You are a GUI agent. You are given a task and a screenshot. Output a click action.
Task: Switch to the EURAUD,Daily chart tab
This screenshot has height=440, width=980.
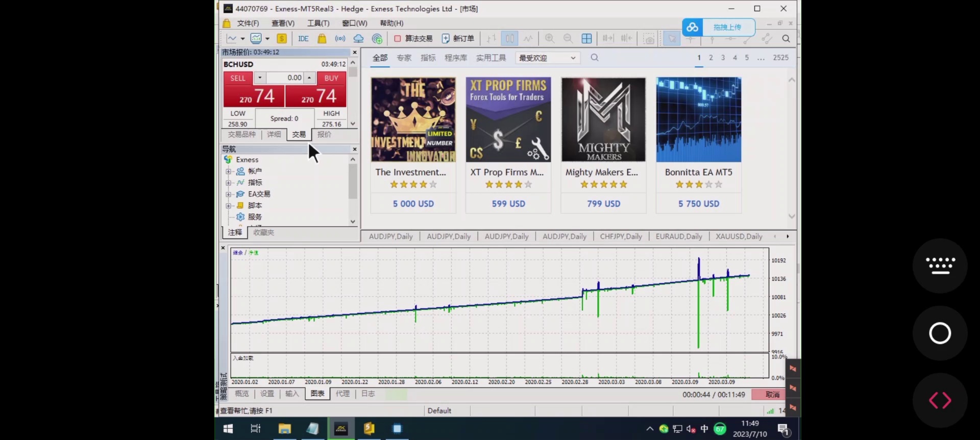pyautogui.click(x=679, y=237)
